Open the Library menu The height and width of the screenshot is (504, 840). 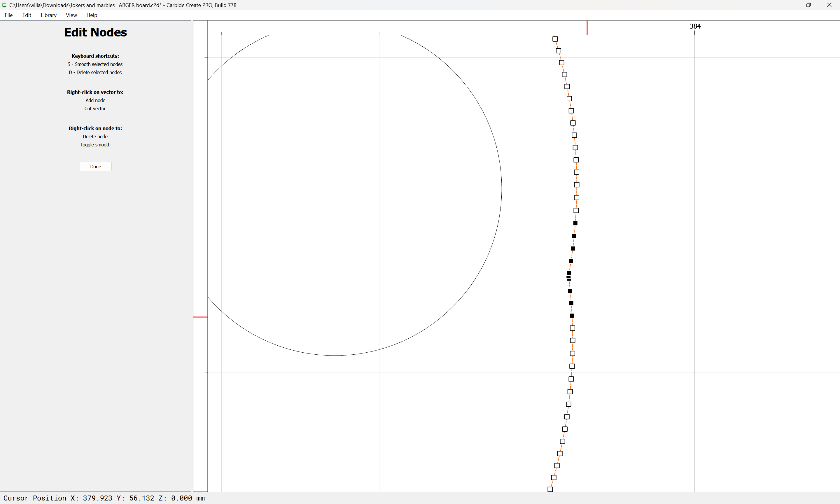(x=48, y=15)
